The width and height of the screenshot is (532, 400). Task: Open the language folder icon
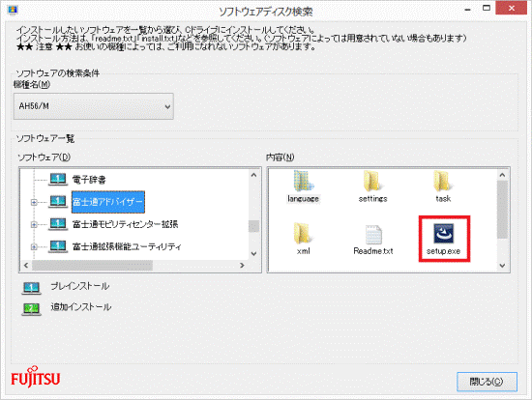pyautogui.click(x=304, y=181)
